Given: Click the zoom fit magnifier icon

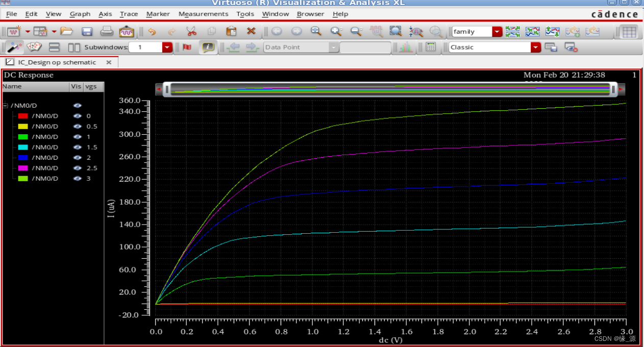Looking at the screenshot, I should click(316, 32).
